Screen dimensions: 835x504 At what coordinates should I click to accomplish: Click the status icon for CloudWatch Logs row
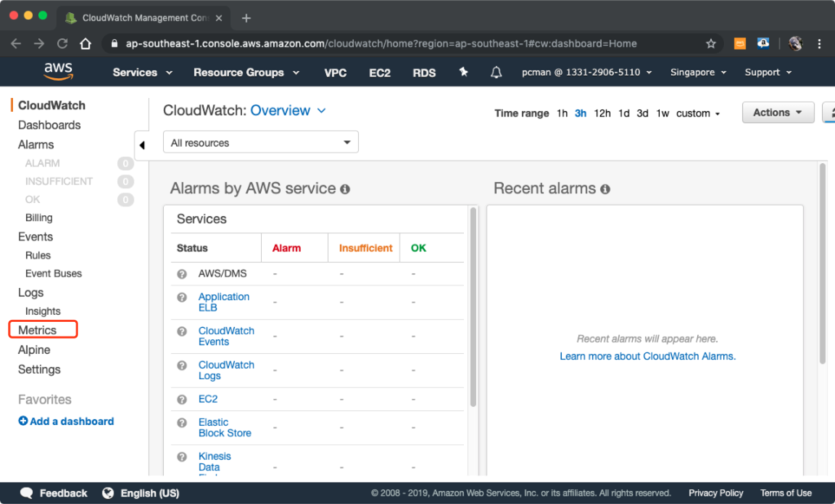tap(182, 365)
